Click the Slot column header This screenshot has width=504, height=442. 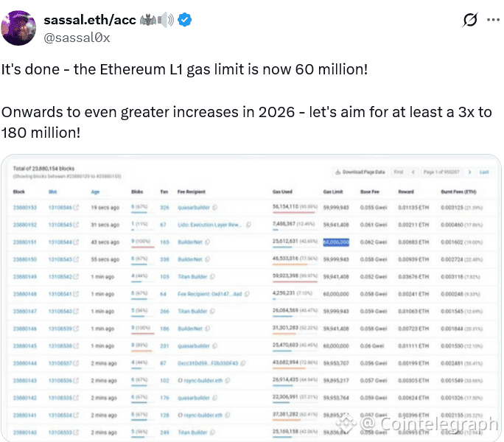pyautogui.click(x=52, y=191)
